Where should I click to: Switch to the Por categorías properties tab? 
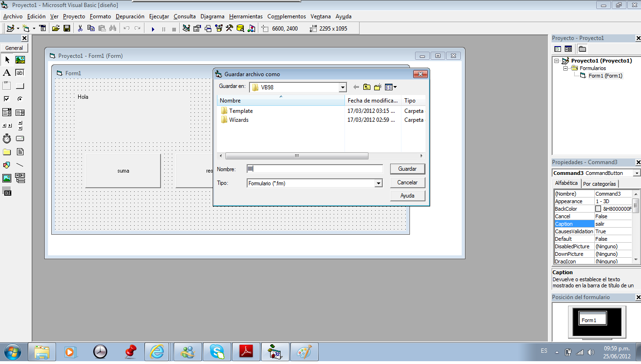(x=600, y=183)
